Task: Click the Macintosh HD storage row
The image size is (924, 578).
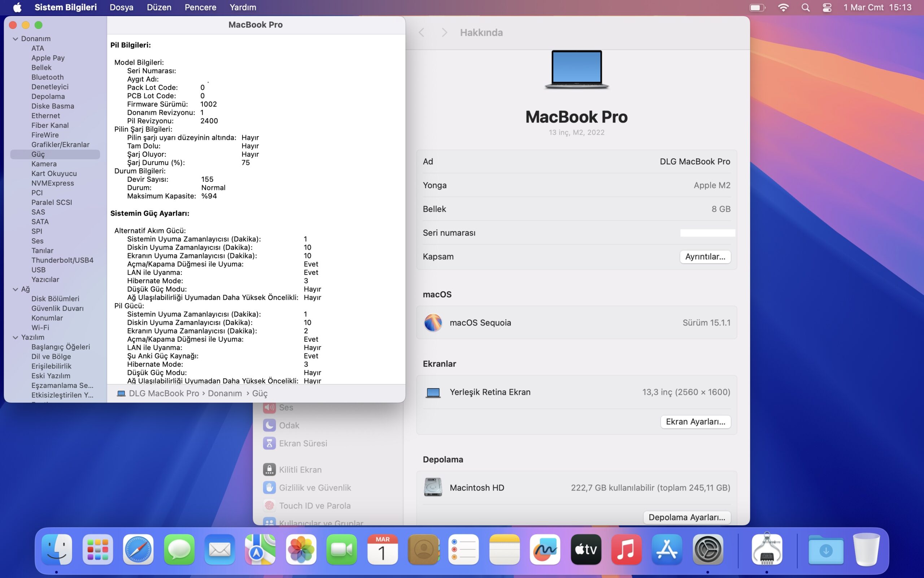Action: pos(576,488)
